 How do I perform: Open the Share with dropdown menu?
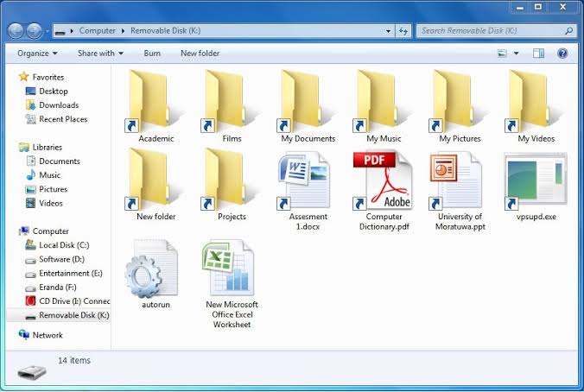(100, 53)
